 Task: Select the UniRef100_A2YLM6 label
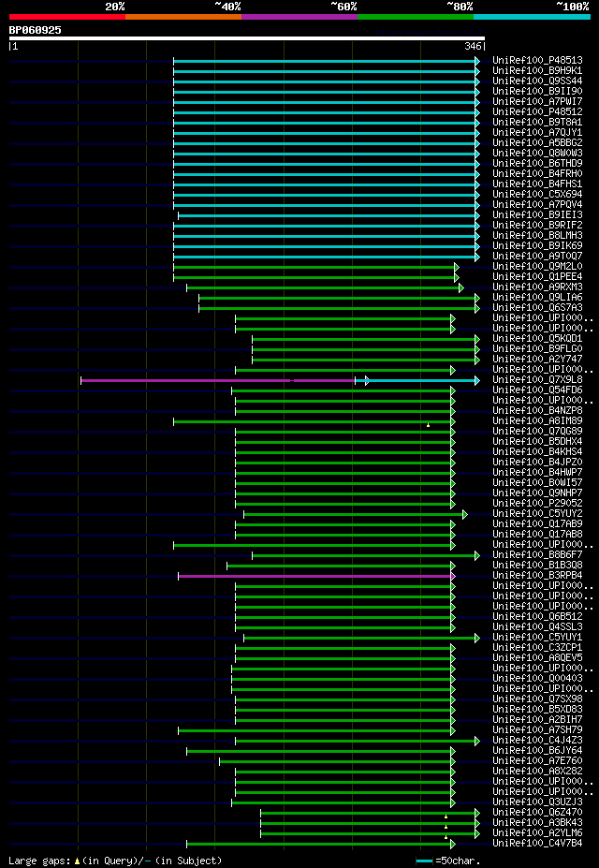[x=537, y=833]
